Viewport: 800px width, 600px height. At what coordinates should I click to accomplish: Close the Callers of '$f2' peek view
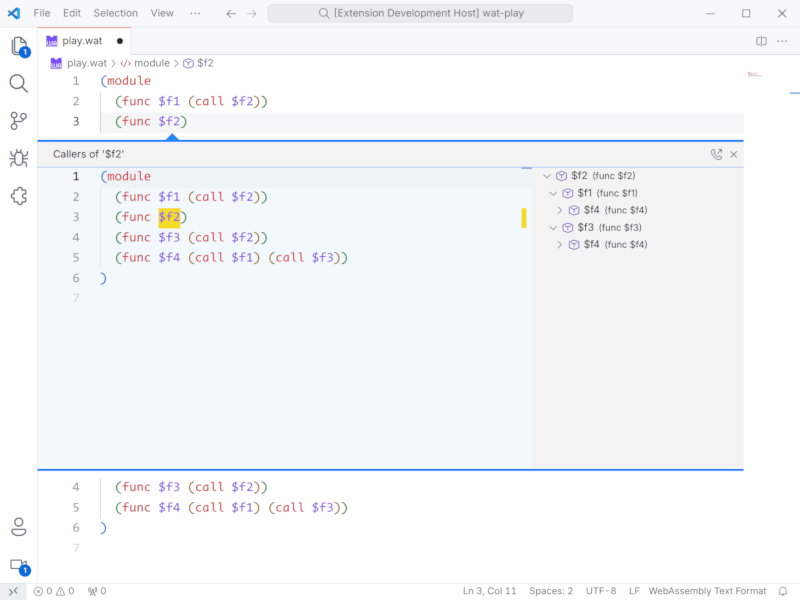[734, 154]
